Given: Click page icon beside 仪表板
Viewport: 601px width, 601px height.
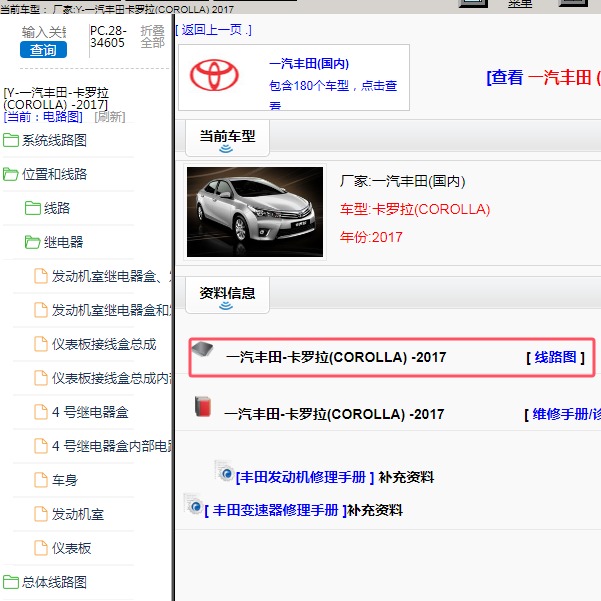Looking at the screenshot, I should tap(41, 548).
